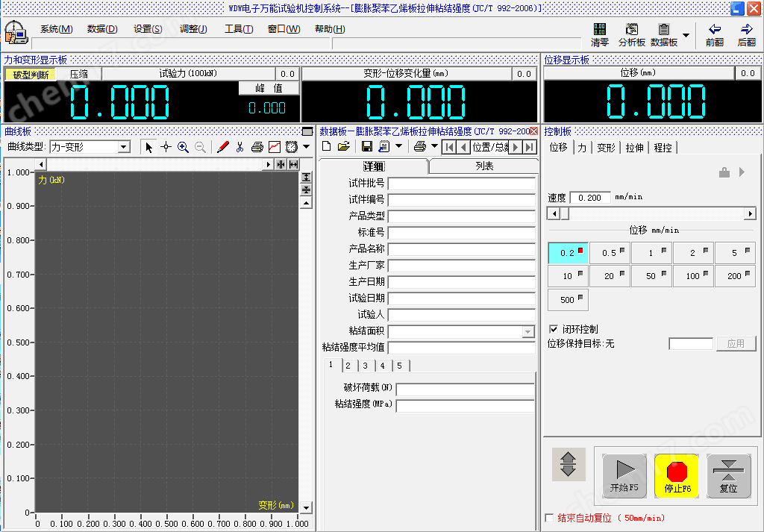
Task: Open the red line chart icon
Action: (x=275, y=147)
